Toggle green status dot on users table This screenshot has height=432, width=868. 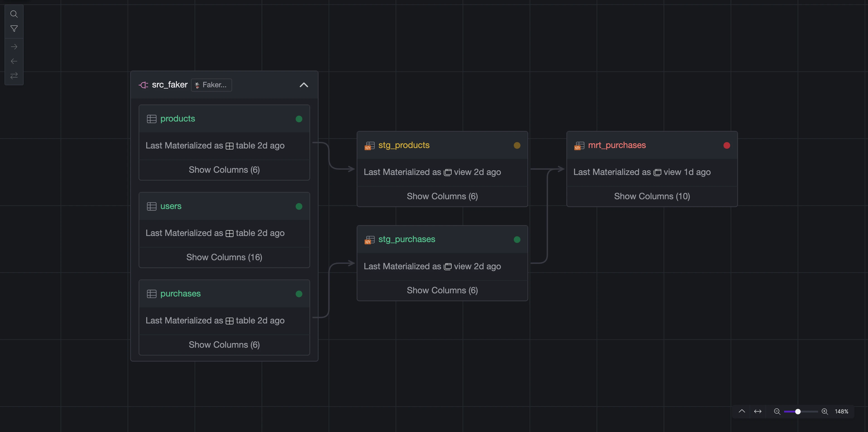tap(299, 206)
